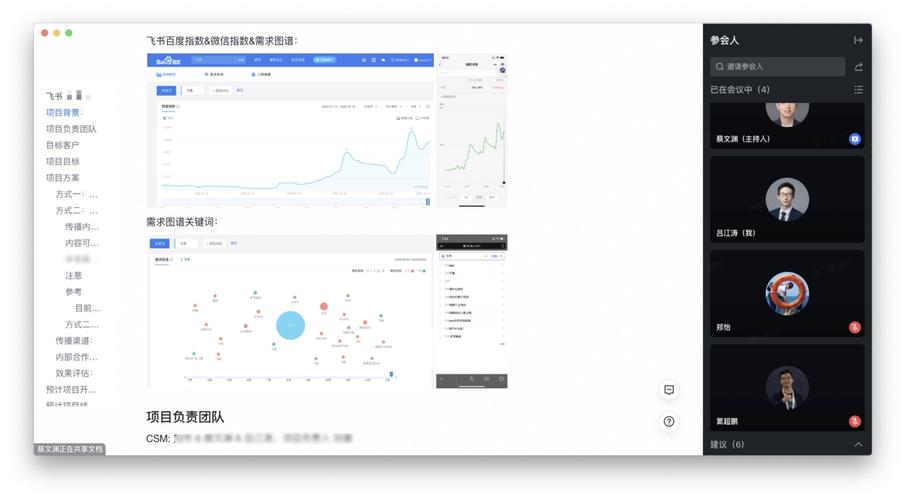Jump to 效果评估 outline entry

(x=74, y=373)
